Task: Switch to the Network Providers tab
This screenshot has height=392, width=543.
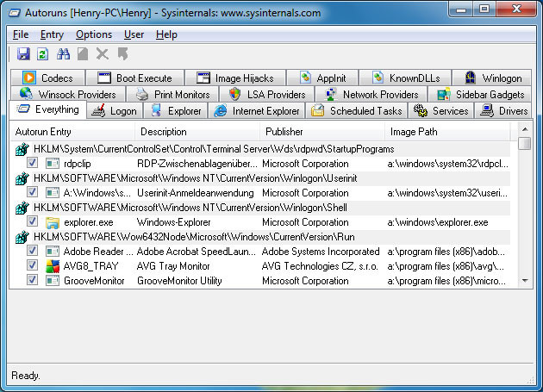Action: click(371, 94)
